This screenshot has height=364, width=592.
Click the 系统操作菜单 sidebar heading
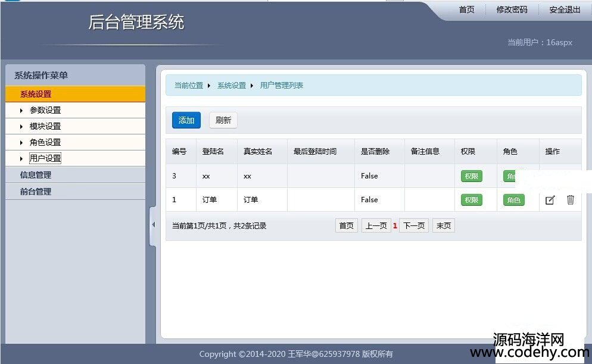pyautogui.click(x=41, y=76)
